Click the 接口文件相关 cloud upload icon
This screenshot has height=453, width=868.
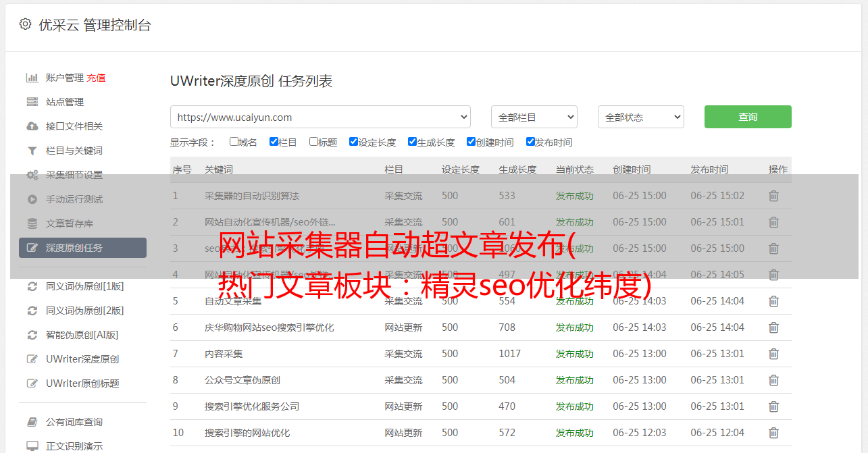point(32,126)
